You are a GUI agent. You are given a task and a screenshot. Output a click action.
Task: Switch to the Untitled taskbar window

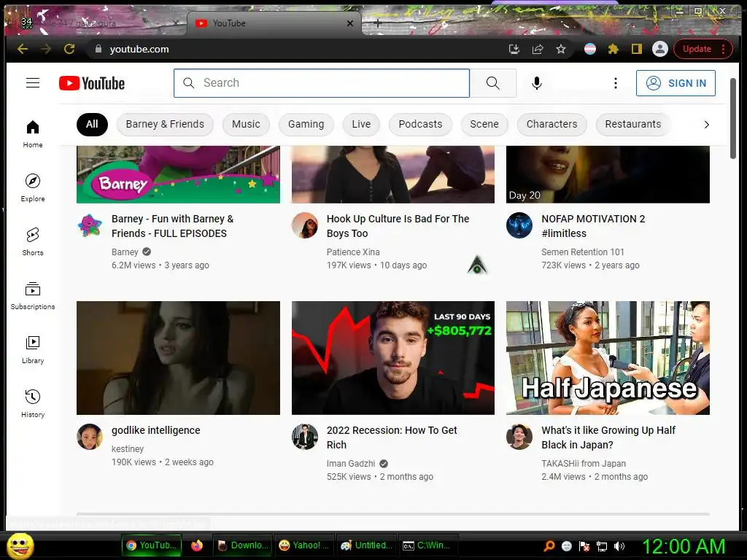coord(366,545)
